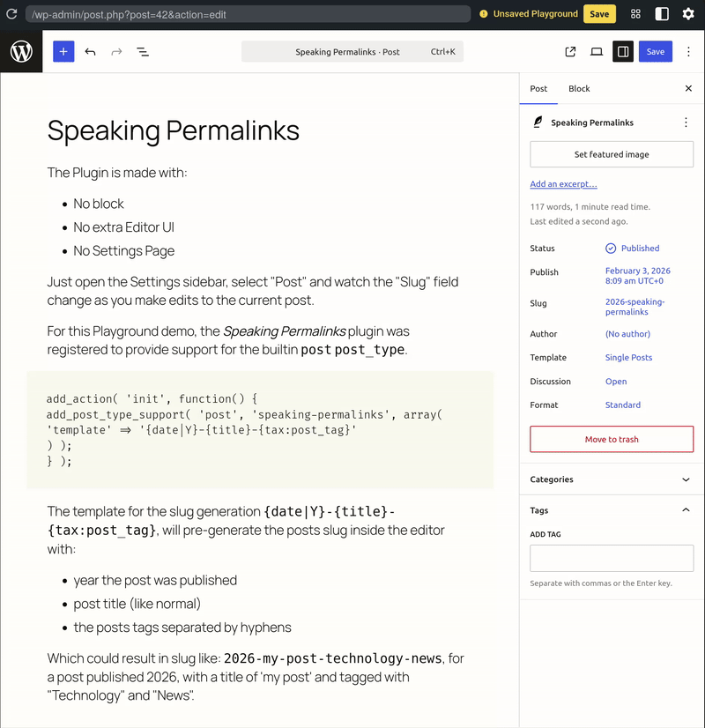Open Playground site manager grid icon

635,14
